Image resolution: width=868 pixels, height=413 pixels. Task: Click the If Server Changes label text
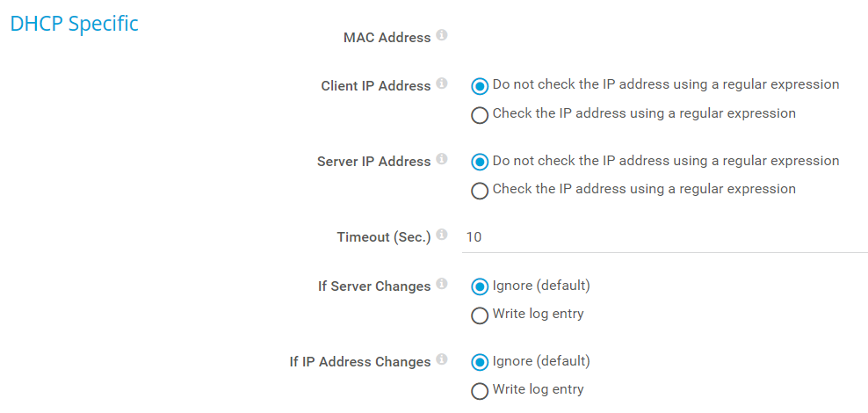374,286
